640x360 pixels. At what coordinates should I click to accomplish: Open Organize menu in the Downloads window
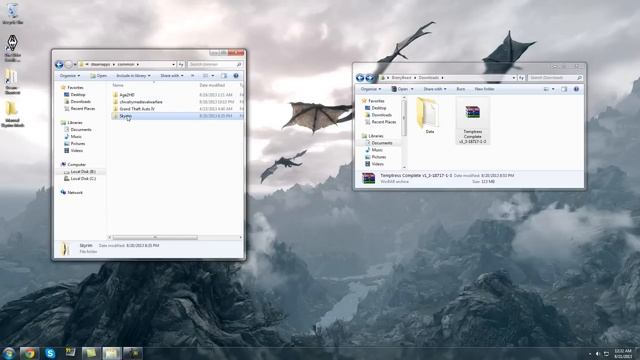tap(371, 89)
